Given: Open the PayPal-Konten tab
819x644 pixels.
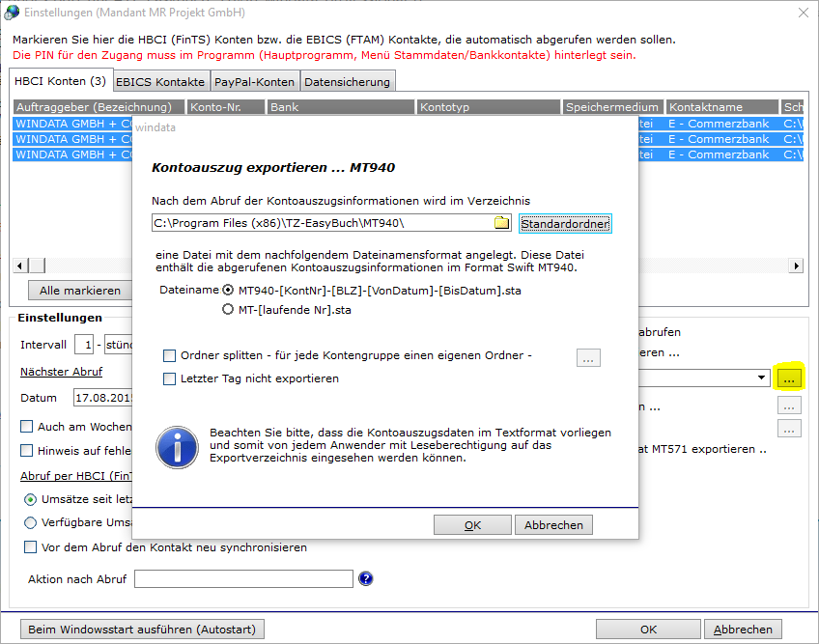Looking at the screenshot, I should coord(254,82).
